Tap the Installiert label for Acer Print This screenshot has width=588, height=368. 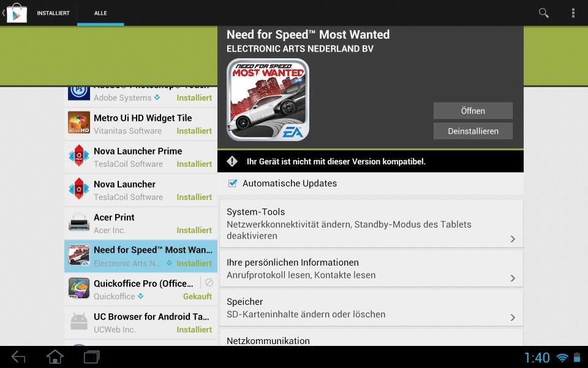coord(194,230)
